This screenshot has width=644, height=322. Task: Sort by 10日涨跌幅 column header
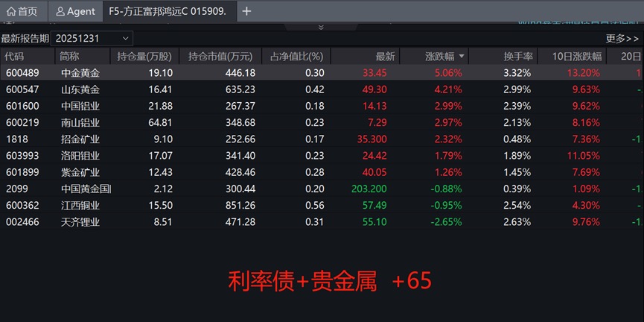click(x=572, y=57)
